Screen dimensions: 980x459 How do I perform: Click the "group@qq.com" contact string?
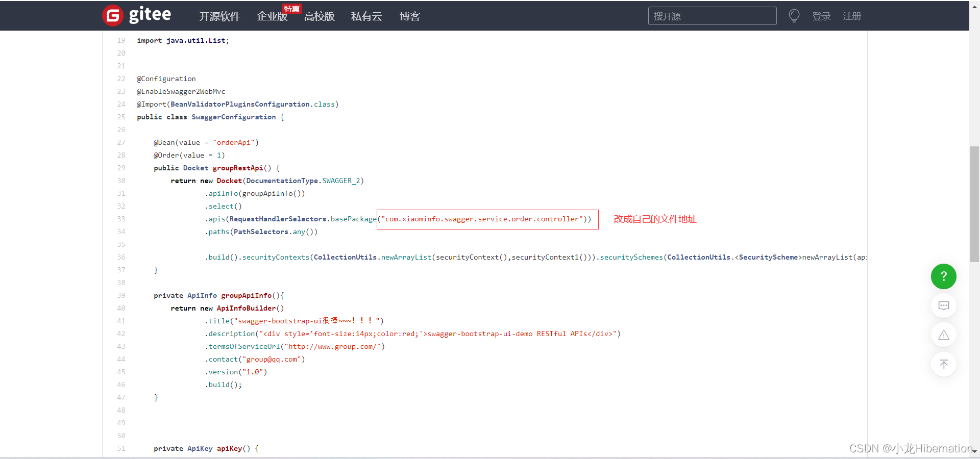point(272,359)
